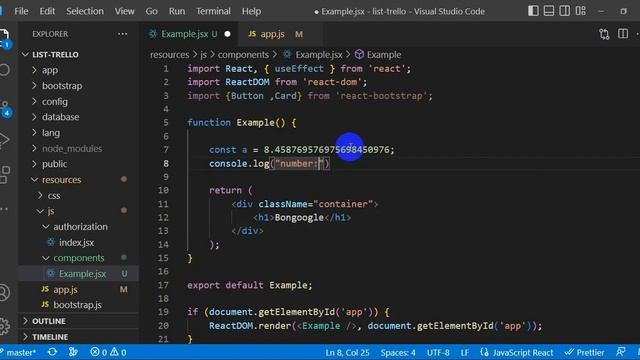Click the master branch indicator
640x360 pixels.
18,352
